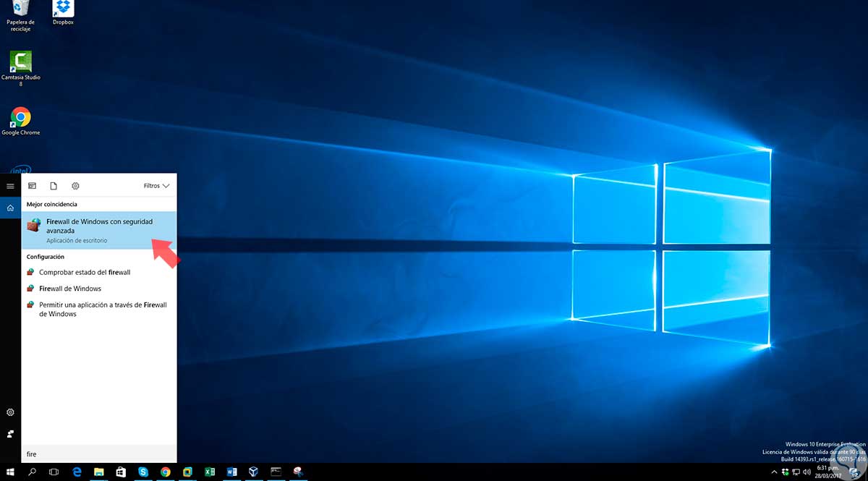Open Command Prompt from the taskbar

tap(276, 472)
